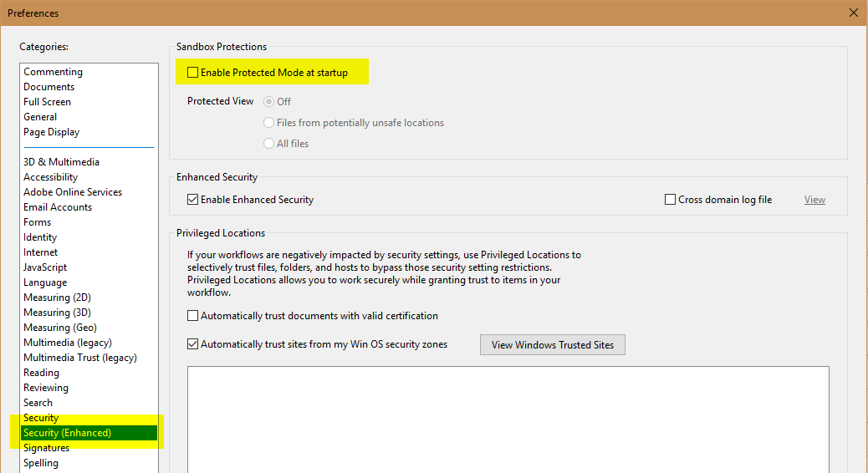Uncheck Automatically trust sites from Win OS zones
Viewport: 868px width, 473px height.
193,344
